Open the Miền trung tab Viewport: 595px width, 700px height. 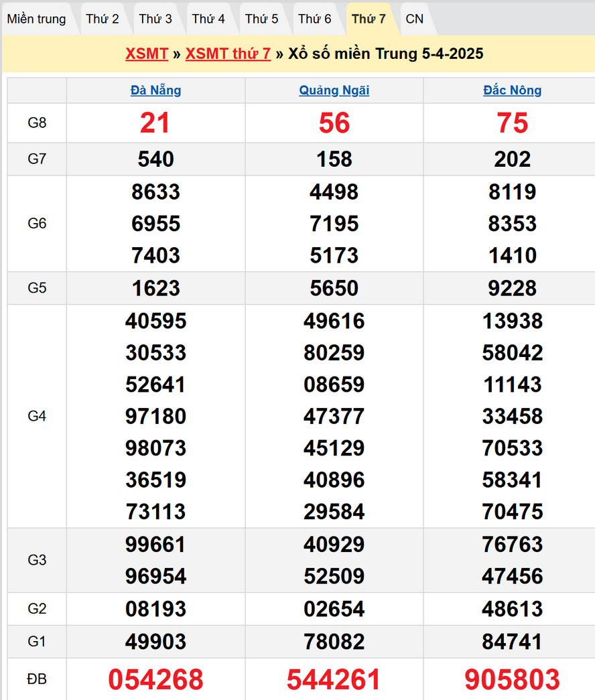(x=37, y=19)
